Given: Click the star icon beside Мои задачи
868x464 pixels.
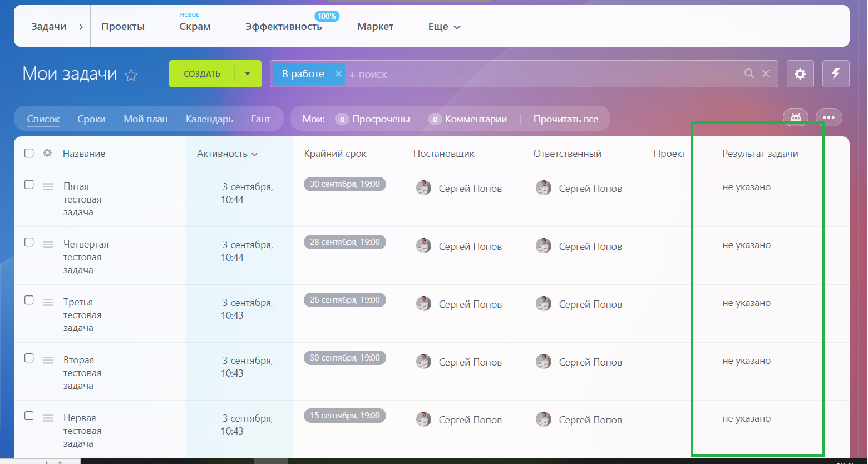Looking at the screenshot, I should pos(131,75).
